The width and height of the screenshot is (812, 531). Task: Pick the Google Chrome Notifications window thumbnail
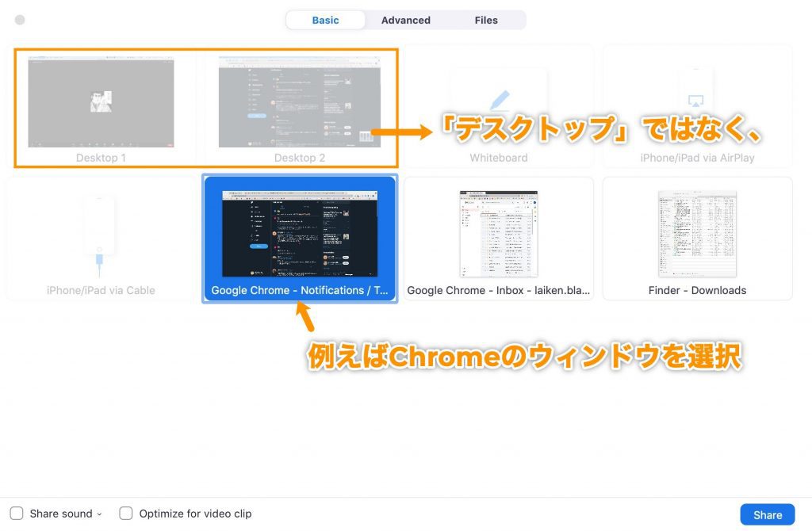click(x=300, y=232)
